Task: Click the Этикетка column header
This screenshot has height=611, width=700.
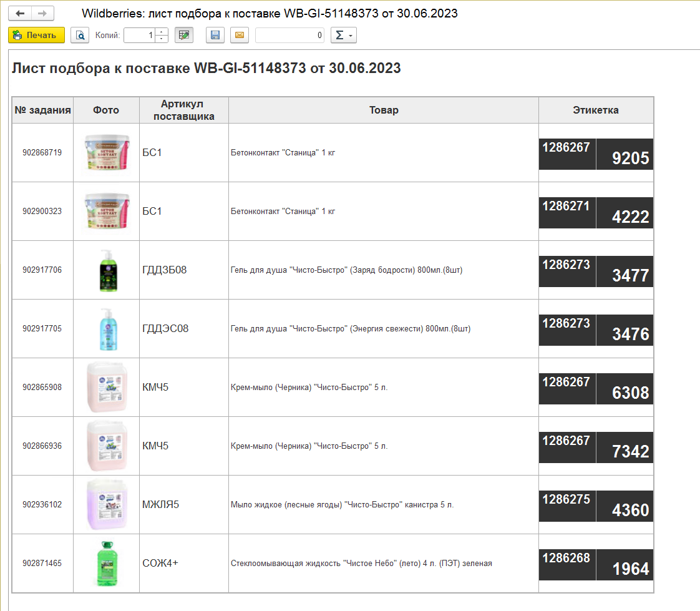Action: 596,110
